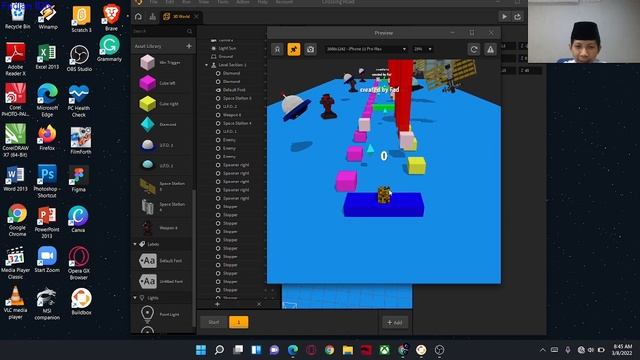Image resolution: width=640 pixels, height=360 pixels.
Task: Close the 3D World tab
Action: coord(196,17)
